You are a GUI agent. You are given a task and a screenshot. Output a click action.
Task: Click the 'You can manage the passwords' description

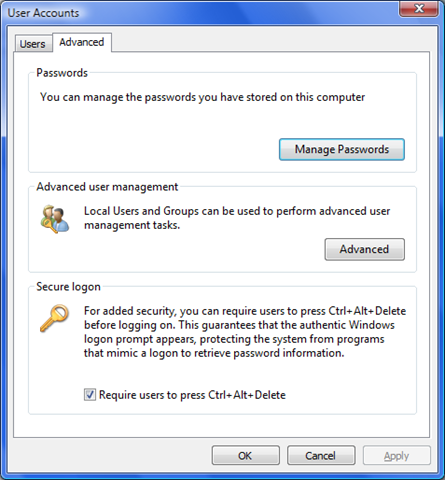coord(202,97)
